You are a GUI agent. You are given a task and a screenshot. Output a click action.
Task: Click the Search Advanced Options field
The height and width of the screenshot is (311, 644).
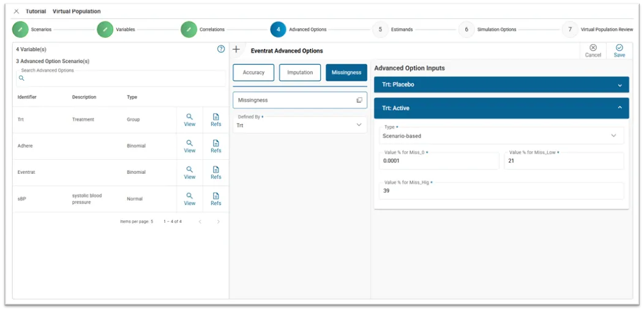(x=122, y=78)
